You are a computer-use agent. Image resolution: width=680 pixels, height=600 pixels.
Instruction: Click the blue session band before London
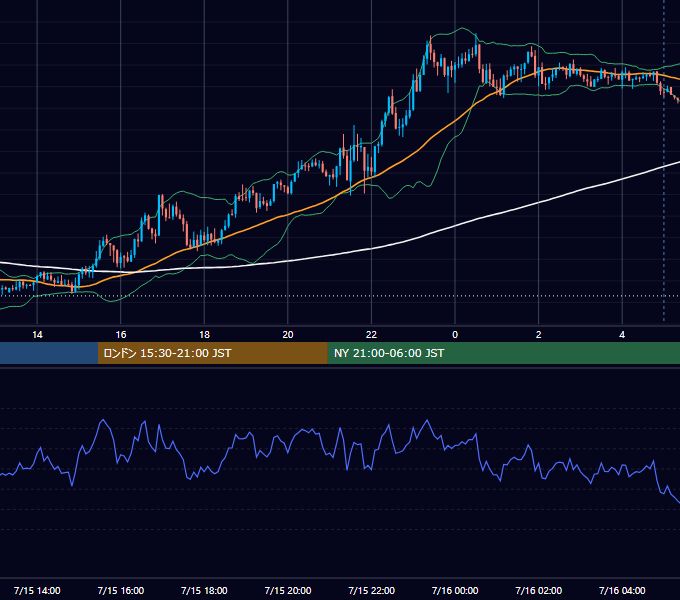tap(49, 353)
